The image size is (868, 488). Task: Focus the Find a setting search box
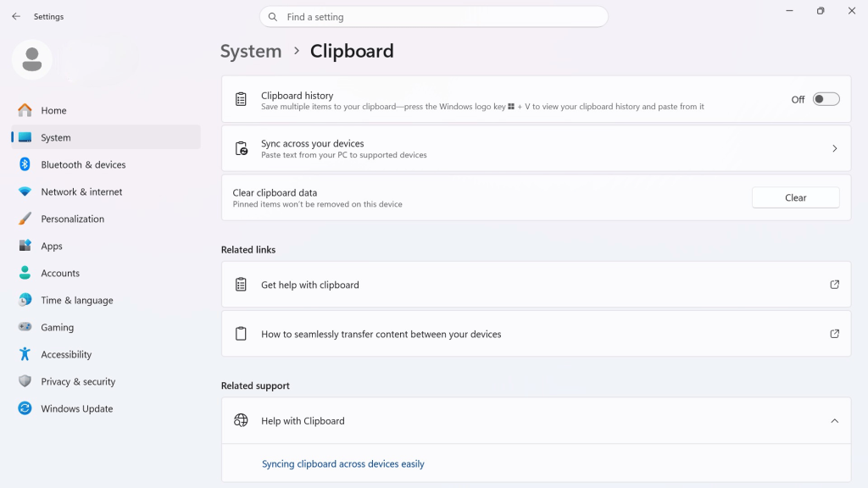[434, 17]
